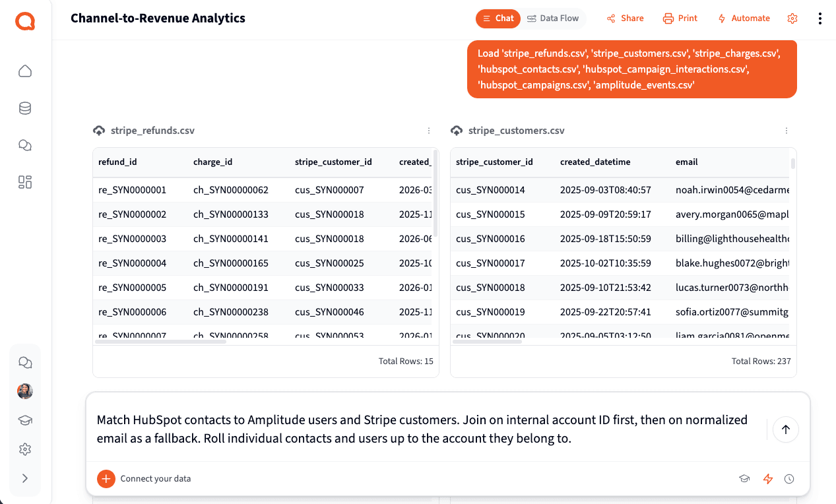This screenshot has height=504, width=836.
Task: Open the app logo home
Action: pyautogui.click(x=25, y=21)
